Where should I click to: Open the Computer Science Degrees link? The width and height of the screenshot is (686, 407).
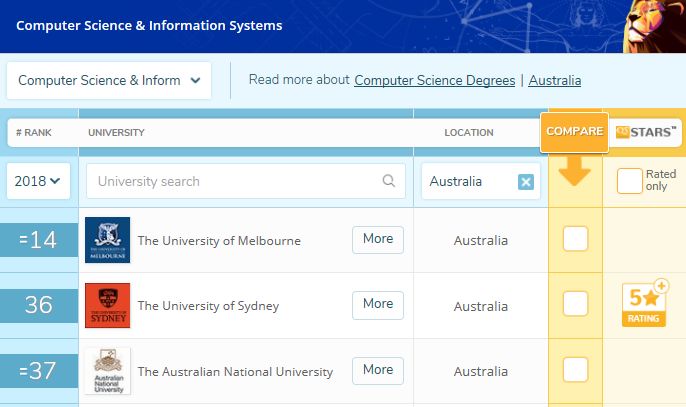point(434,81)
